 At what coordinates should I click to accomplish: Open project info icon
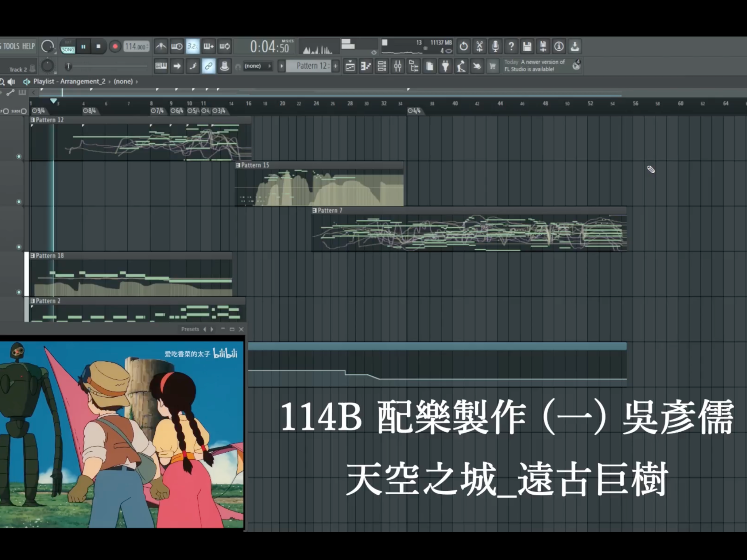click(559, 46)
